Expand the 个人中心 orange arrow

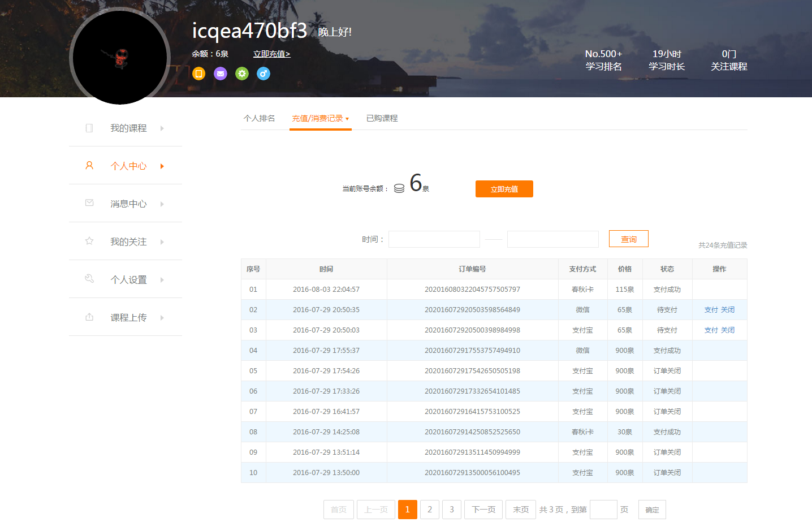point(162,166)
